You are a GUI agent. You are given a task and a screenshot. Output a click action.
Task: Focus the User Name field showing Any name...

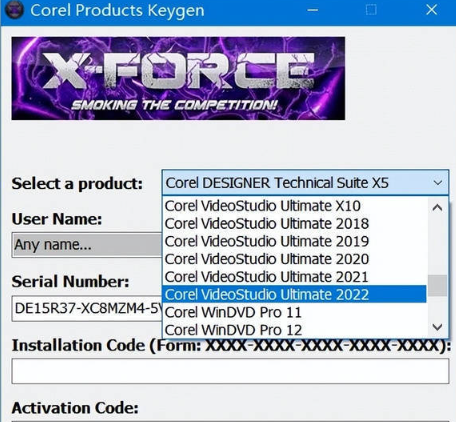click(x=87, y=245)
